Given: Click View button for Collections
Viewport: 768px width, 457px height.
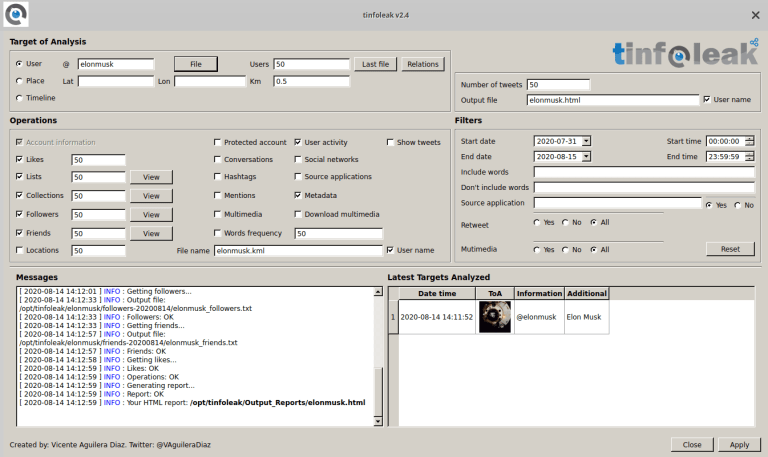Looking at the screenshot, I should tap(151, 195).
